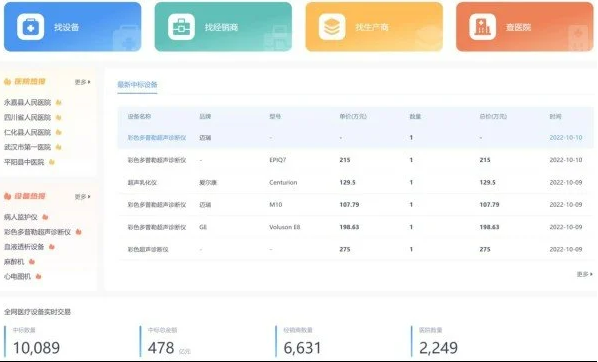Screen dimensions: 598x362
Task: Open 心电图机 in the device hot list
Action: point(17,277)
